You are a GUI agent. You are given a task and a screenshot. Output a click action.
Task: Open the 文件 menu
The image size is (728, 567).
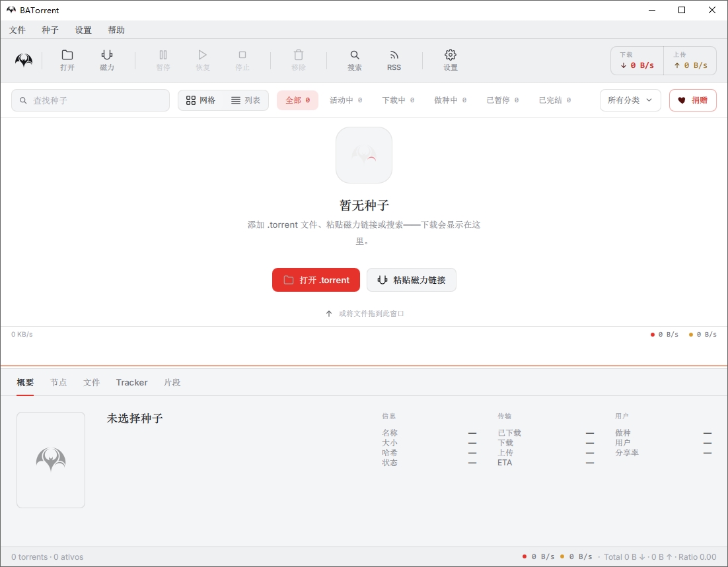[x=18, y=30]
